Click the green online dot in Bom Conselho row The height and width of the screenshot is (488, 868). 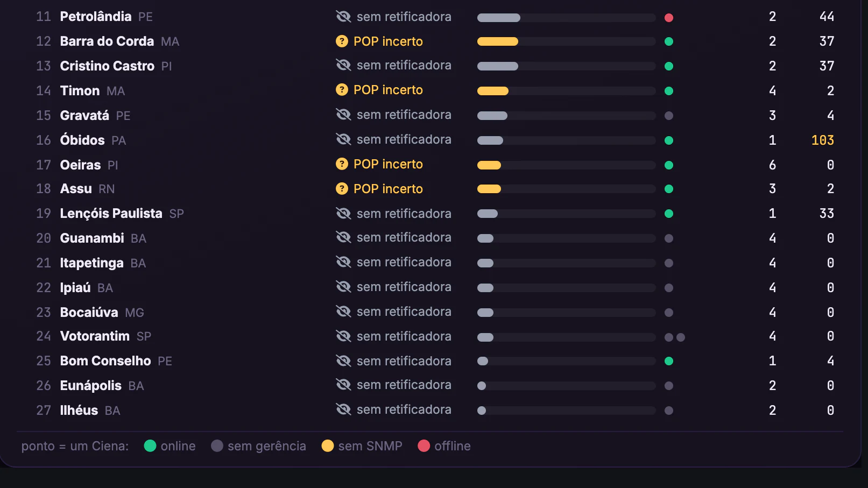click(x=669, y=361)
